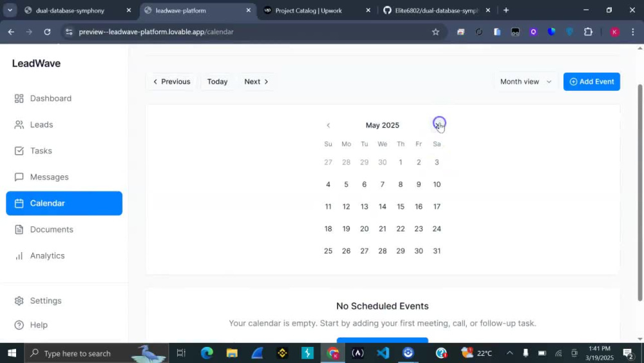Open Task View on the taskbar
This screenshot has height=363, width=644.
pos(181,353)
